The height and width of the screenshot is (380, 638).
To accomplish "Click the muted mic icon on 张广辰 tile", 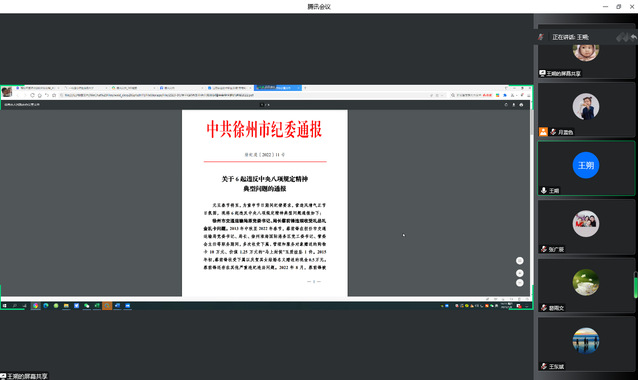I will pyautogui.click(x=544, y=249).
